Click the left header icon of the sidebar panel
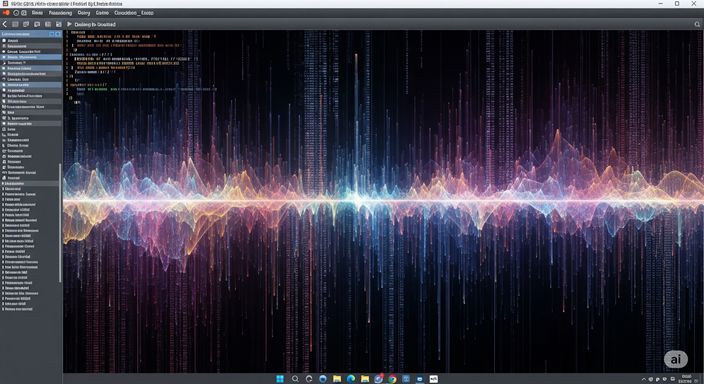 [52, 34]
